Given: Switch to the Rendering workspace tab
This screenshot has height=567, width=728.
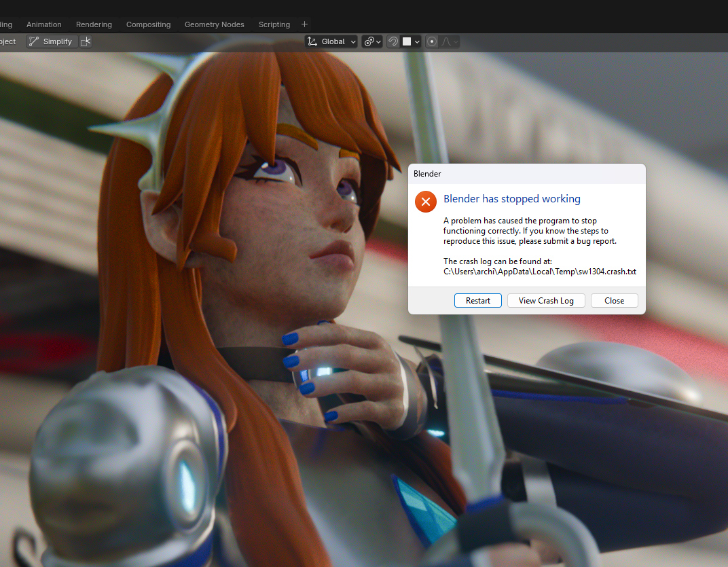Looking at the screenshot, I should pyautogui.click(x=94, y=24).
